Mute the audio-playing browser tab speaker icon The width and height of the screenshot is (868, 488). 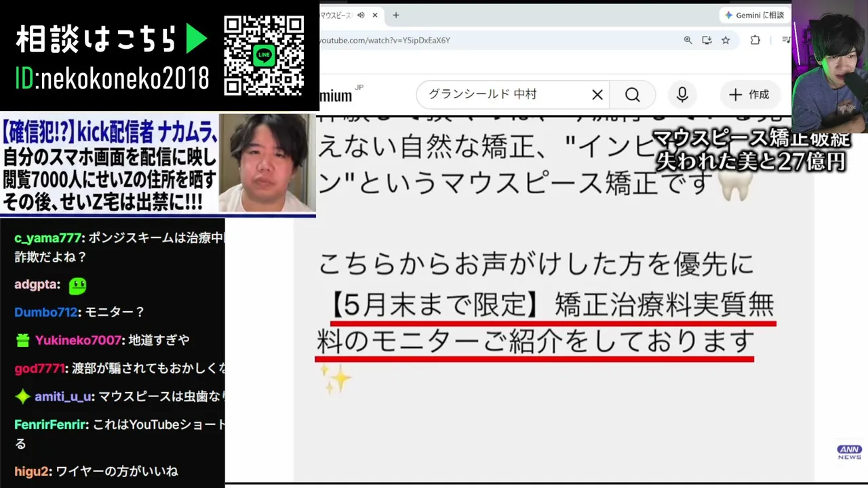coord(361,15)
